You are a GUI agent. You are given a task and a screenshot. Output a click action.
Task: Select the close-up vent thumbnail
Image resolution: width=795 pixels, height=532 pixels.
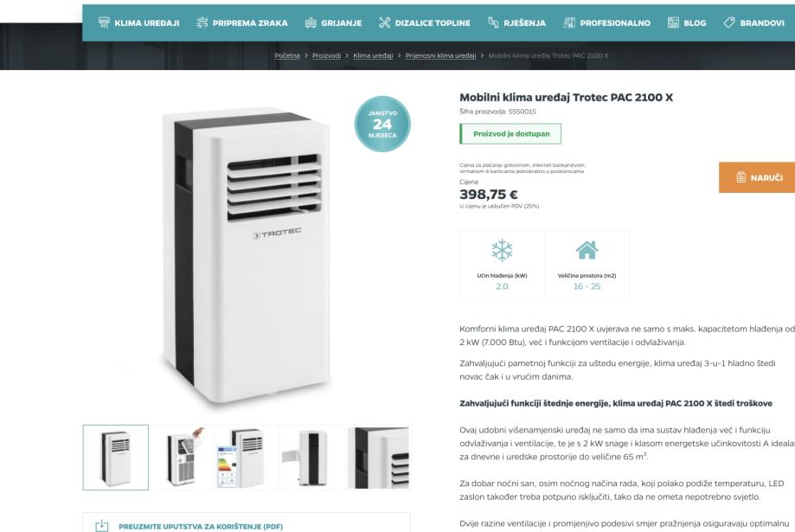click(379, 458)
